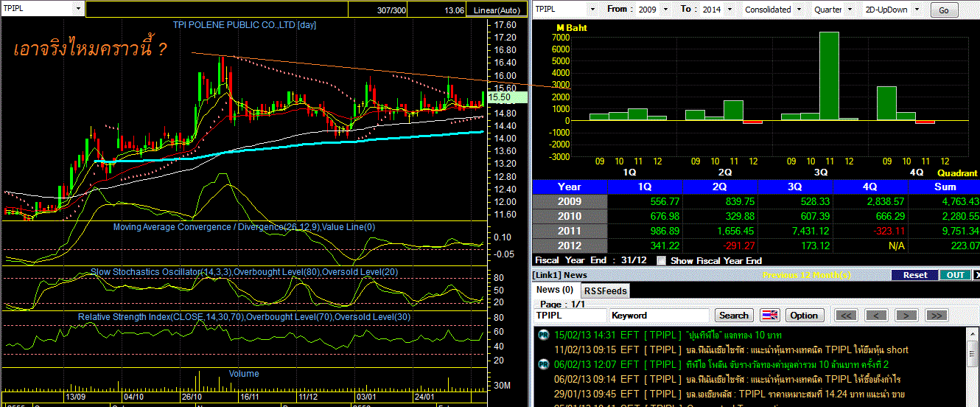
Task: Click the 9,751.34 Sum cell for 2011
Action: 945,231
